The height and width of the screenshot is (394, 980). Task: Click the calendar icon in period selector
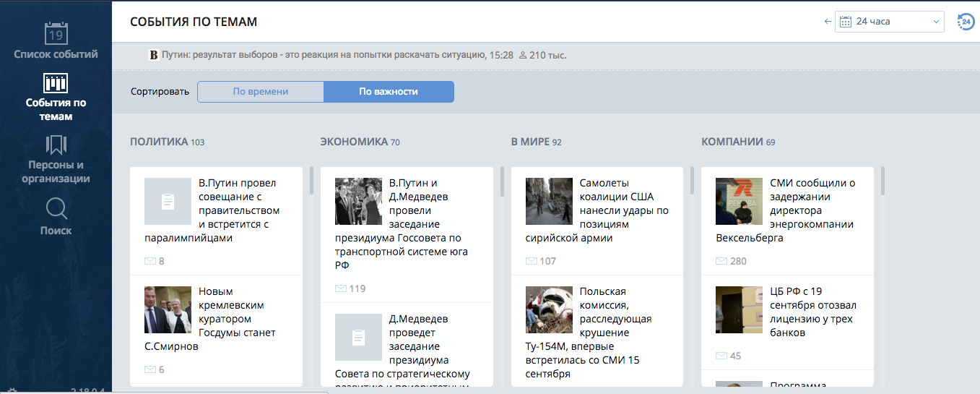click(x=846, y=22)
